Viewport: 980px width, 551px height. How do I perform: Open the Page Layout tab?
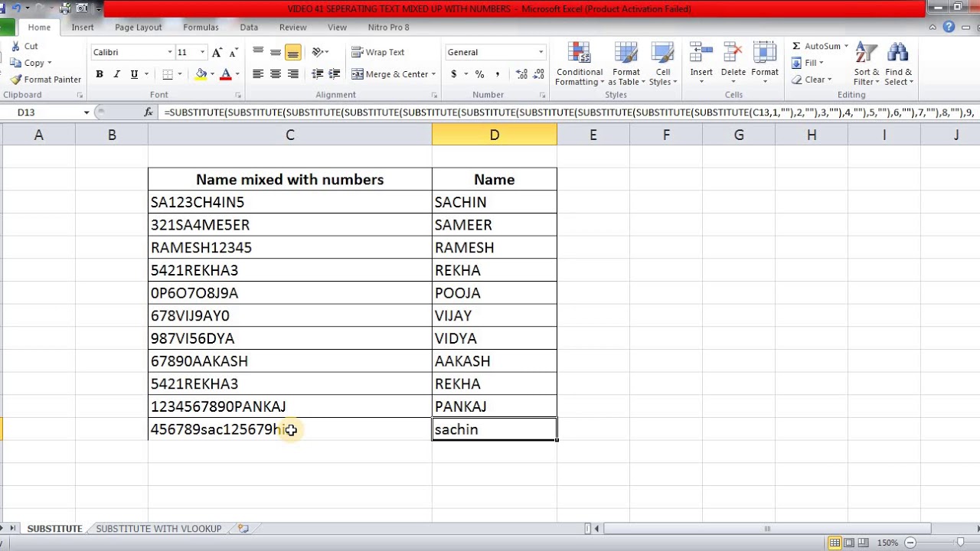pyautogui.click(x=139, y=27)
